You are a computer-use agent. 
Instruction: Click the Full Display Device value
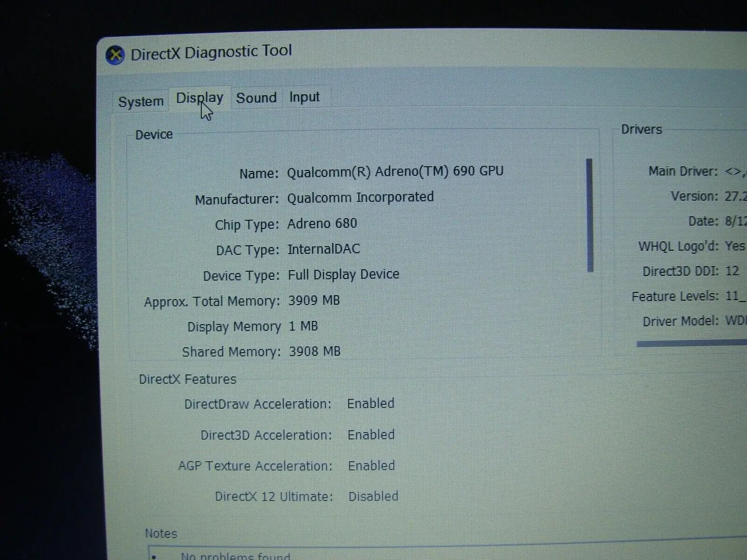click(x=344, y=274)
